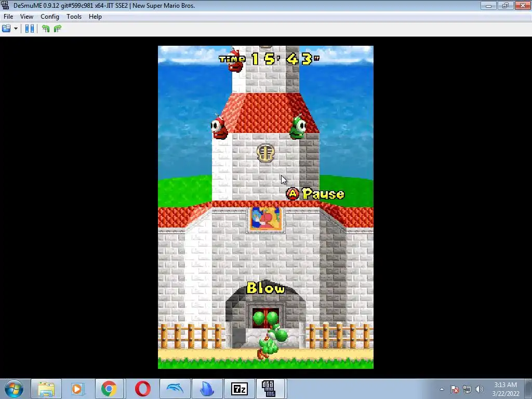Show hidden system tray icons
Viewport: 532px width, 399px height.
442,389
